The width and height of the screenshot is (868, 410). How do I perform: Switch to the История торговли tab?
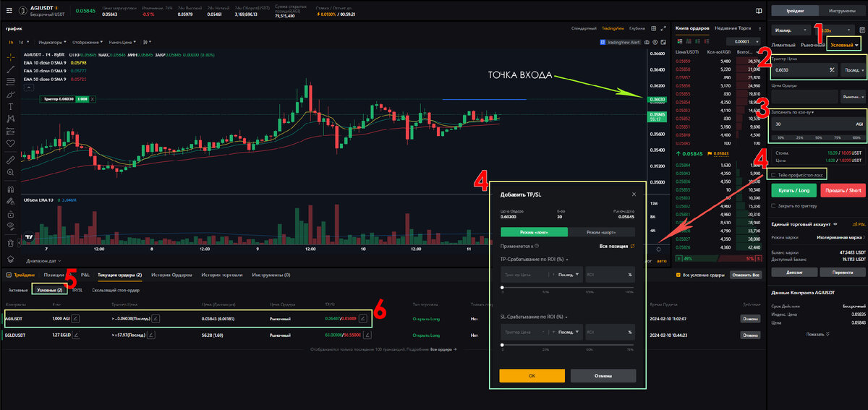click(x=222, y=275)
